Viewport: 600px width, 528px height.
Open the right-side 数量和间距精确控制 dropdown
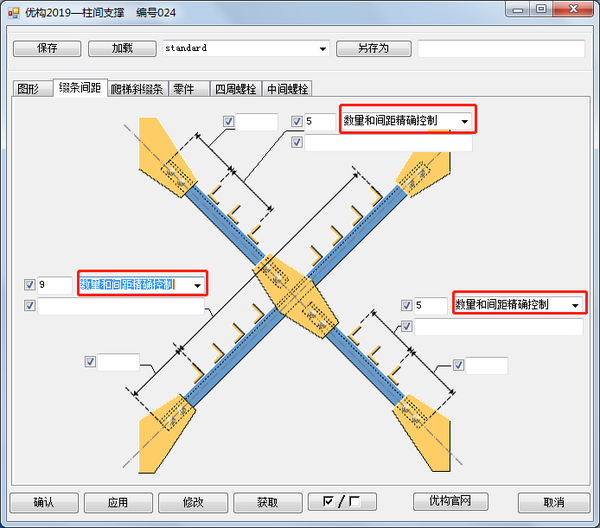point(576,305)
